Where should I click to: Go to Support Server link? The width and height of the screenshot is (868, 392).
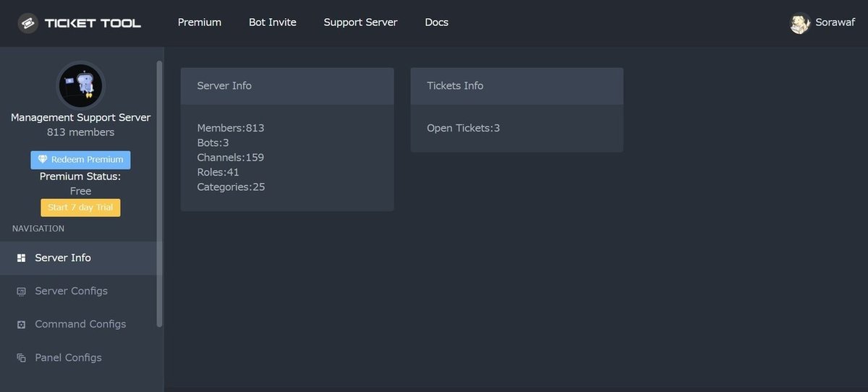(360, 22)
